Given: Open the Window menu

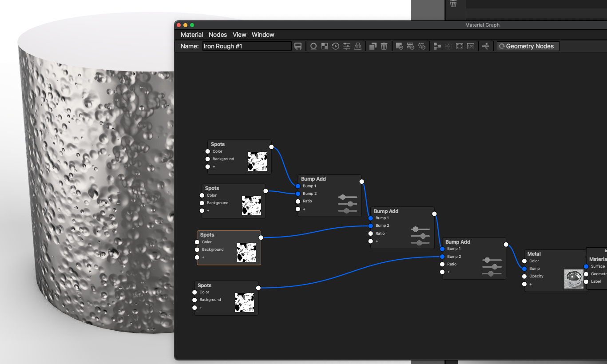Looking at the screenshot, I should coord(263,35).
